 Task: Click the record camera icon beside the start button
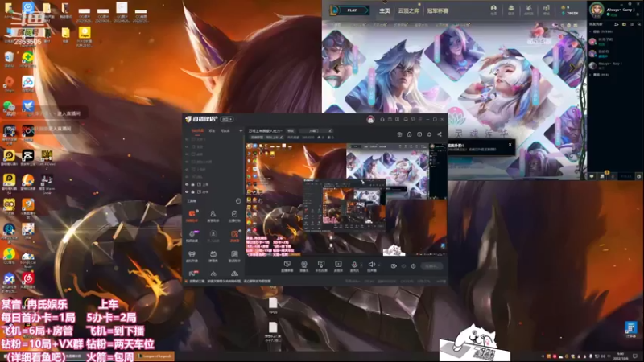click(x=394, y=266)
